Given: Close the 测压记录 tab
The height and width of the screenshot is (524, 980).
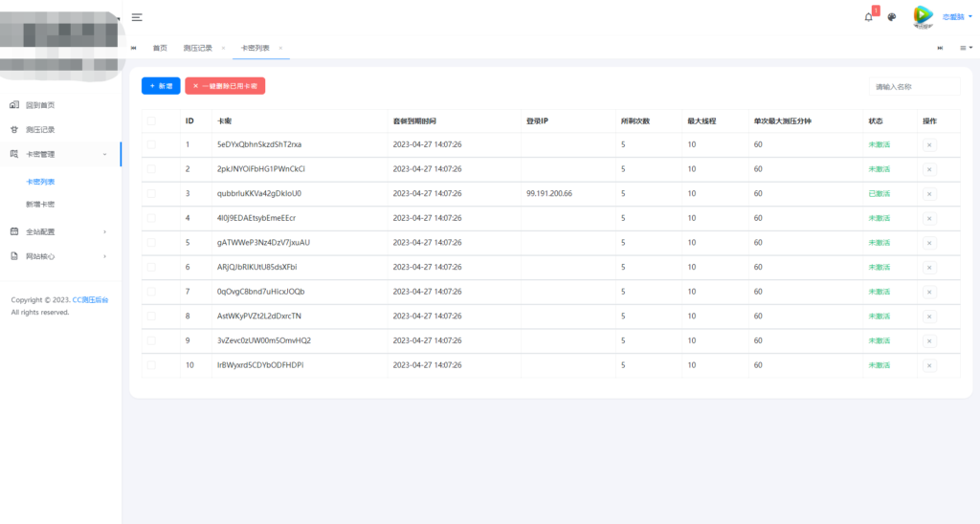Looking at the screenshot, I should click(223, 48).
